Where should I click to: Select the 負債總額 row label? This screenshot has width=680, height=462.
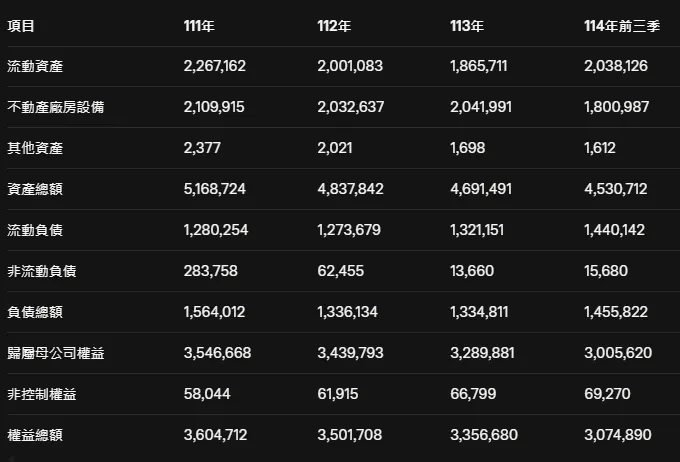click(x=35, y=312)
